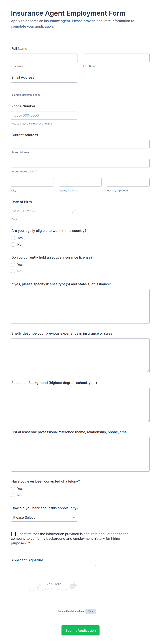The width and height of the screenshot is (159, 644).
Task: Click the Street Address field
Action: tap(80, 144)
